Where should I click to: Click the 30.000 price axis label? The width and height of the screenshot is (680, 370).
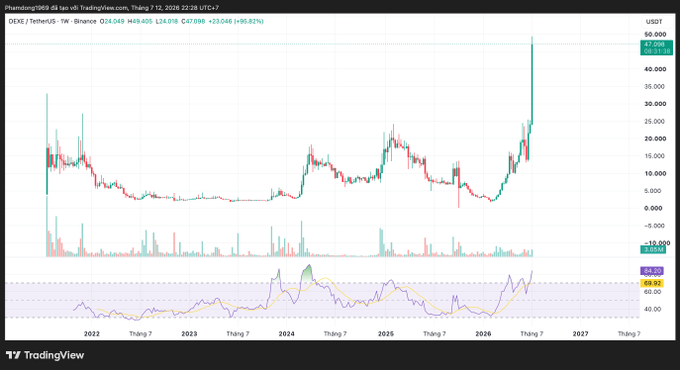pyautogui.click(x=655, y=104)
